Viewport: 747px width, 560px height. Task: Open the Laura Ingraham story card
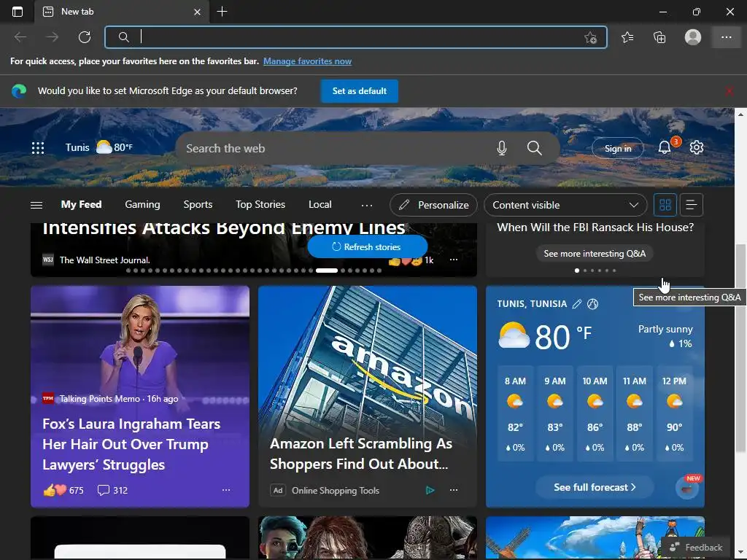click(140, 396)
